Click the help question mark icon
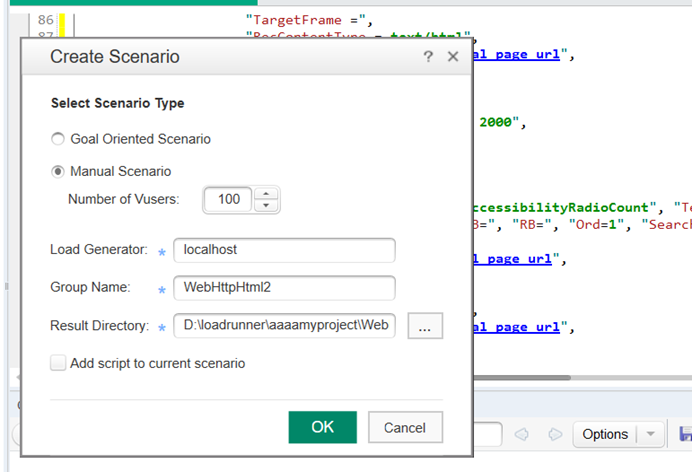692x472 pixels. (x=428, y=57)
